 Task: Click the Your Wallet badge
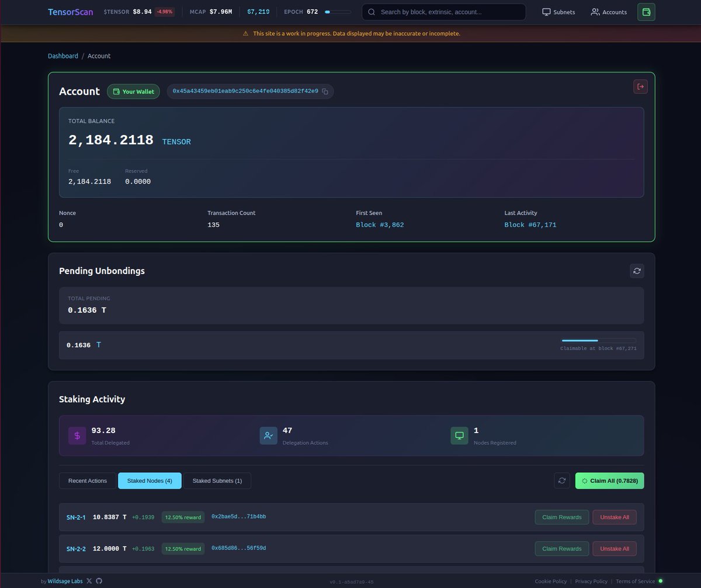pos(133,92)
